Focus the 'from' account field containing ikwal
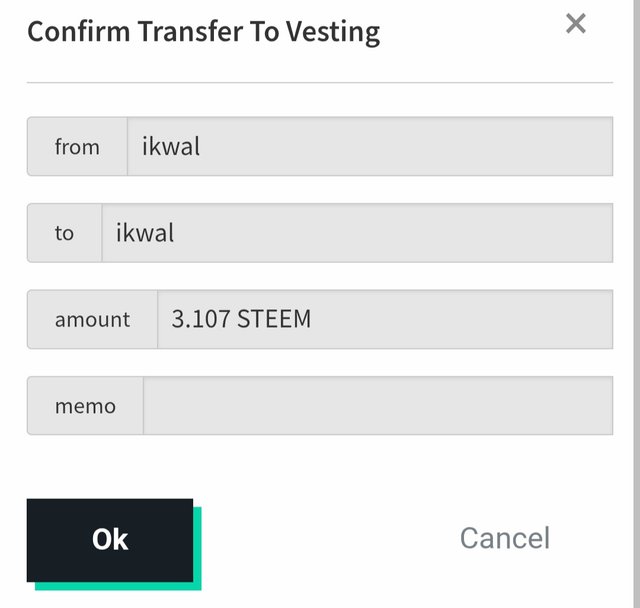Screen dimensions: 640x608 pos(370,147)
